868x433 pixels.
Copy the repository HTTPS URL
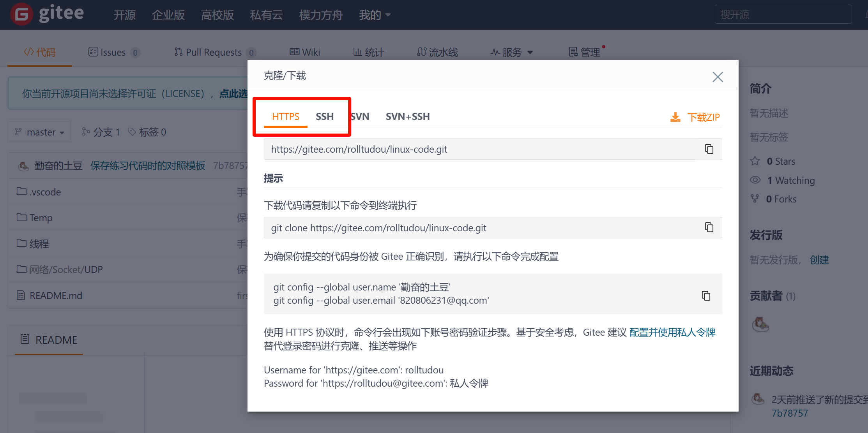(709, 149)
